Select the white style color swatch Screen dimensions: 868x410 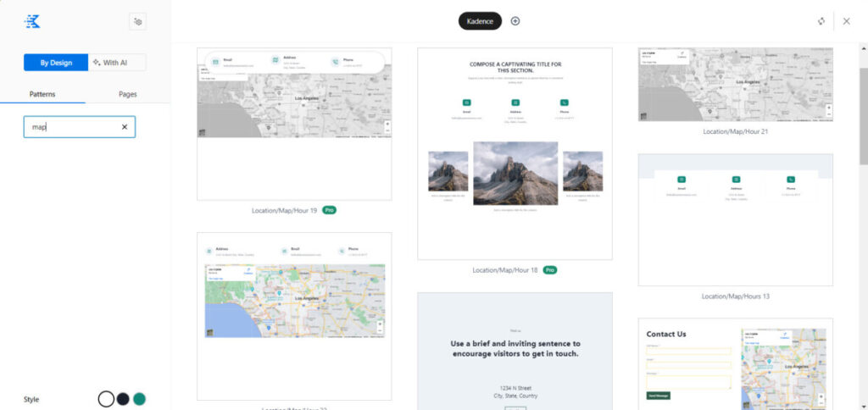click(106, 399)
